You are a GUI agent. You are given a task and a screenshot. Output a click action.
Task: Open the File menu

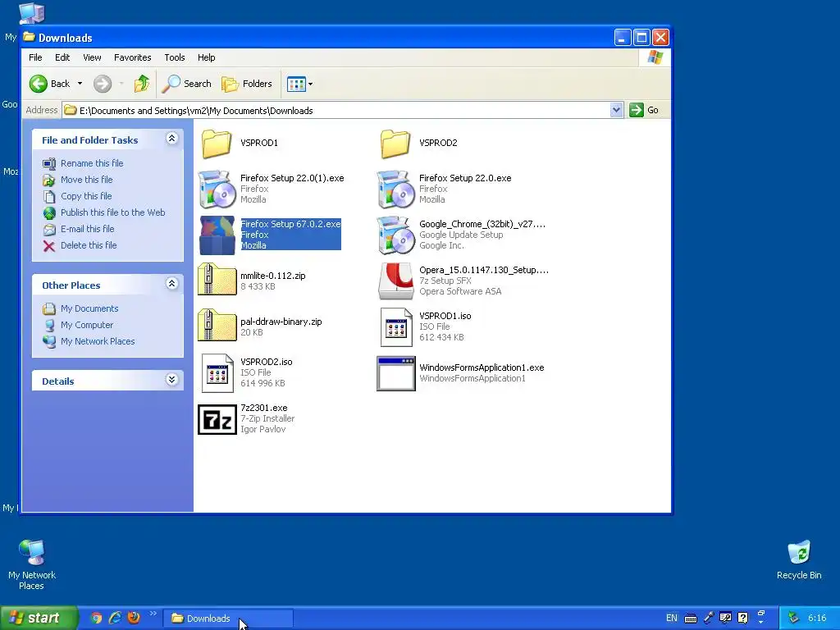pos(35,57)
